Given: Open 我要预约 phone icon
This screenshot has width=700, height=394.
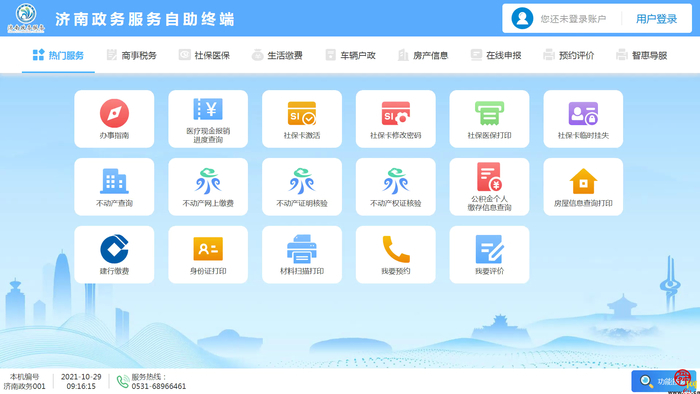Looking at the screenshot, I should coord(396,249).
